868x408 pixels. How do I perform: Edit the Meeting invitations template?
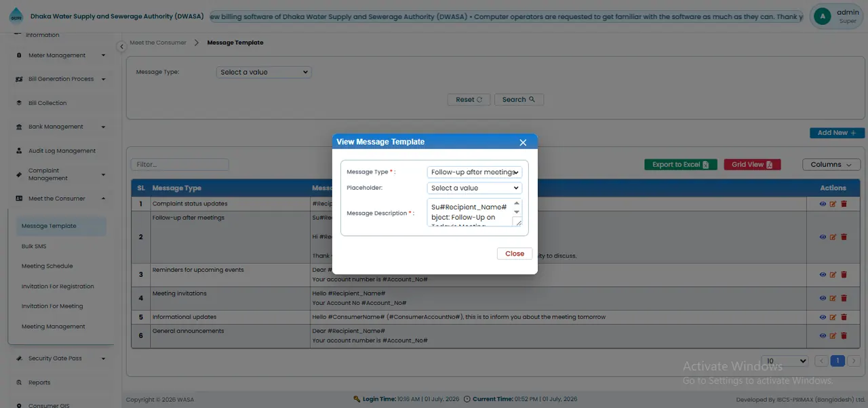pyautogui.click(x=833, y=298)
